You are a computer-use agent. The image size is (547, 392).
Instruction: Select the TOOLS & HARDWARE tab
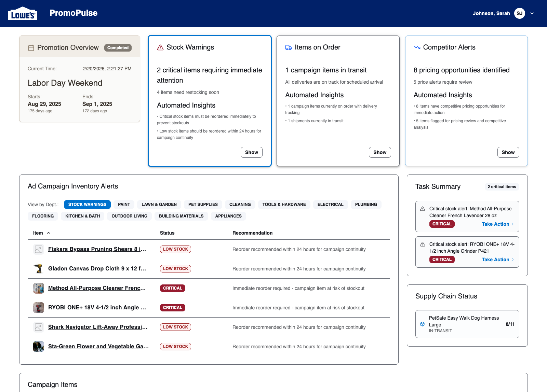(284, 204)
